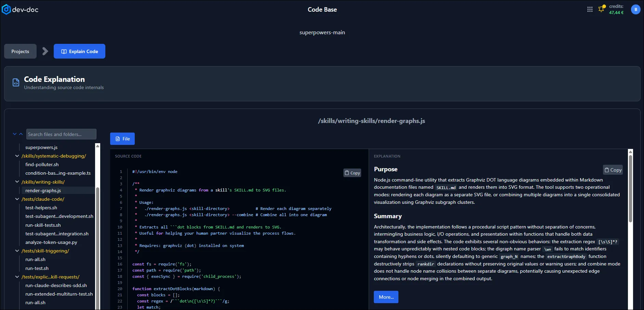This screenshot has width=644, height=310.
Task: Click the superpowers-main project name
Action: pyautogui.click(x=322, y=33)
